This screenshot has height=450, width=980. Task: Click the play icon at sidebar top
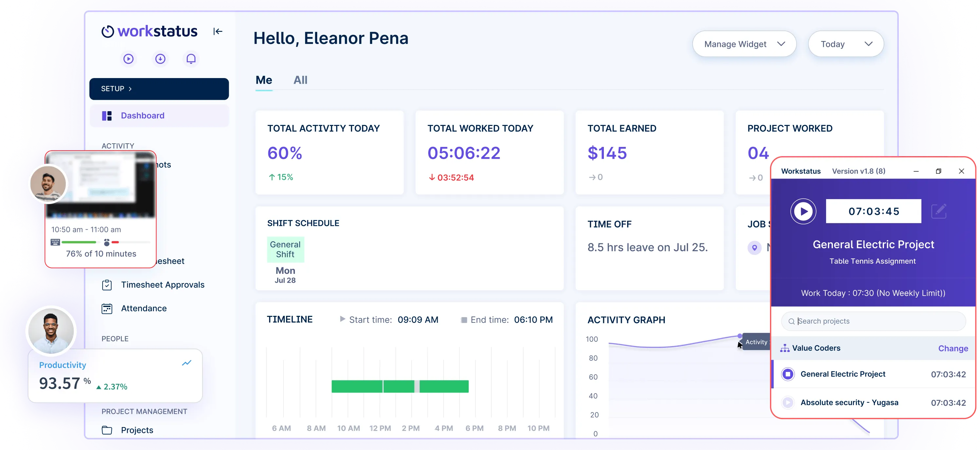[128, 59]
